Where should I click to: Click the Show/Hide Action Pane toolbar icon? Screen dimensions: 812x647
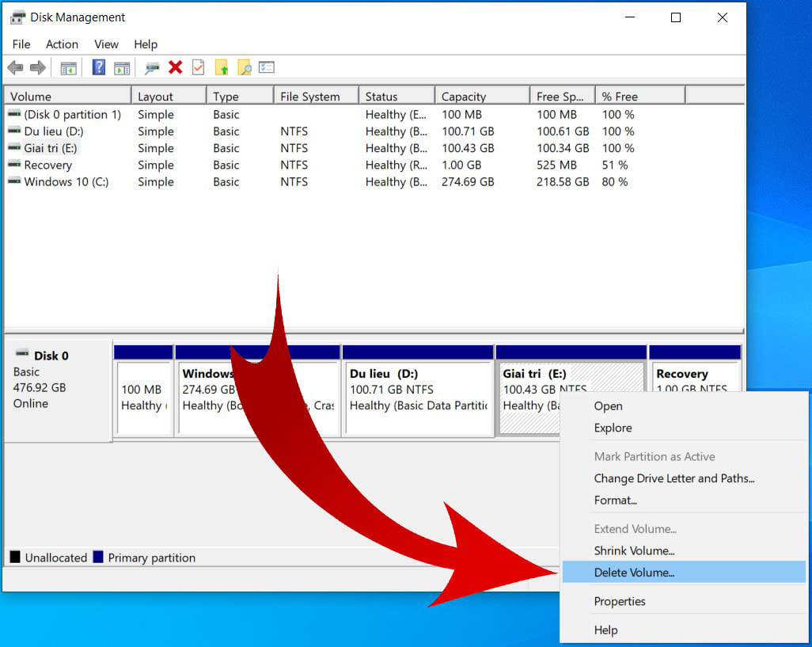122,67
